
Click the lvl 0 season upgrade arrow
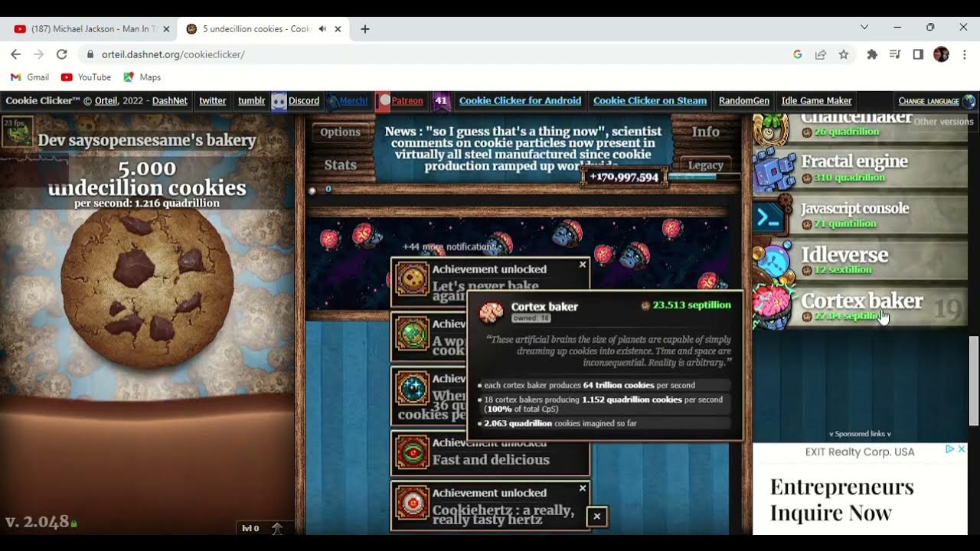tap(276, 528)
